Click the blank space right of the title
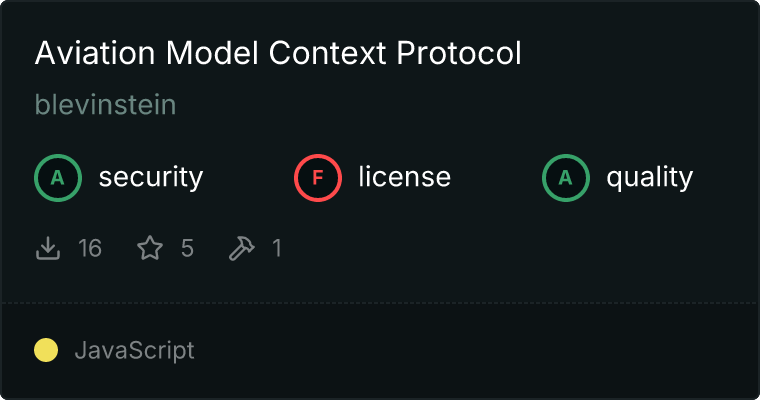 640,54
